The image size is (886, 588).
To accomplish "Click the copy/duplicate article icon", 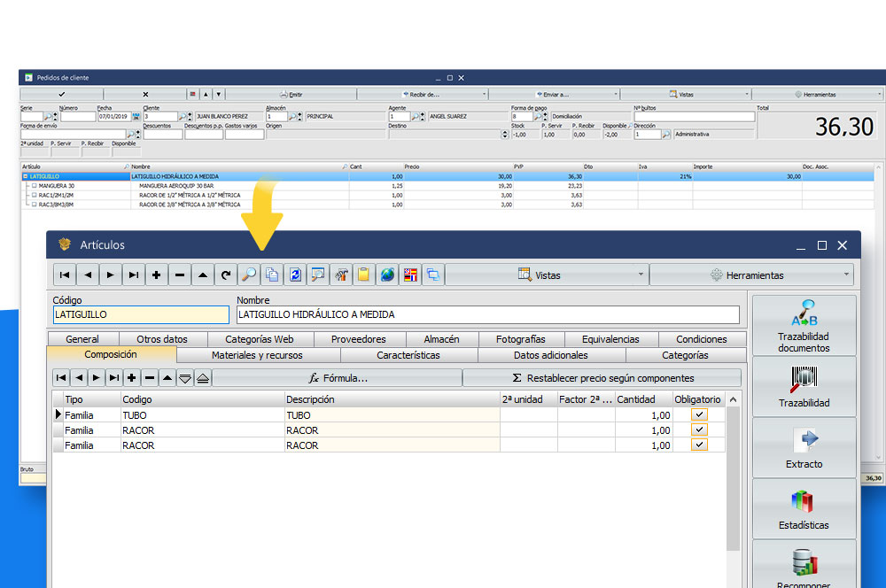I will 272,275.
